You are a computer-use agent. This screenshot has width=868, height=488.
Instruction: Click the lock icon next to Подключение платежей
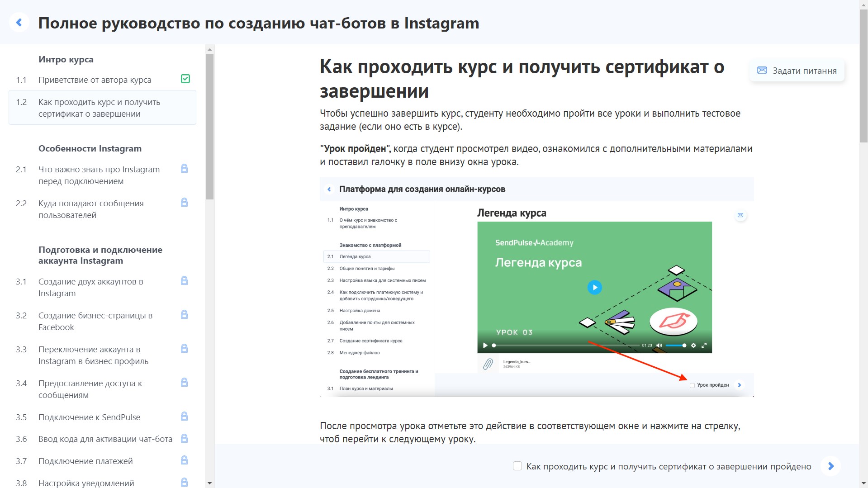click(x=184, y=460)
